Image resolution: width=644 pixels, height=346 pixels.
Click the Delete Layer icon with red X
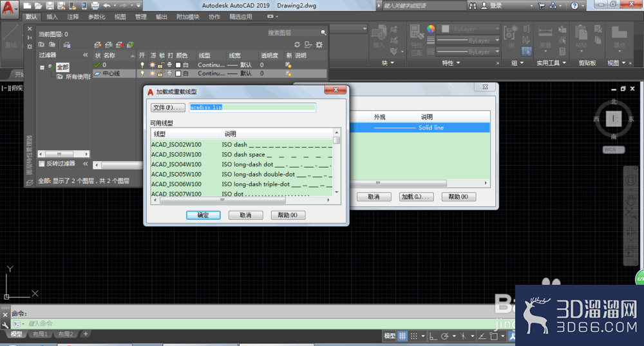click(120, 44)
